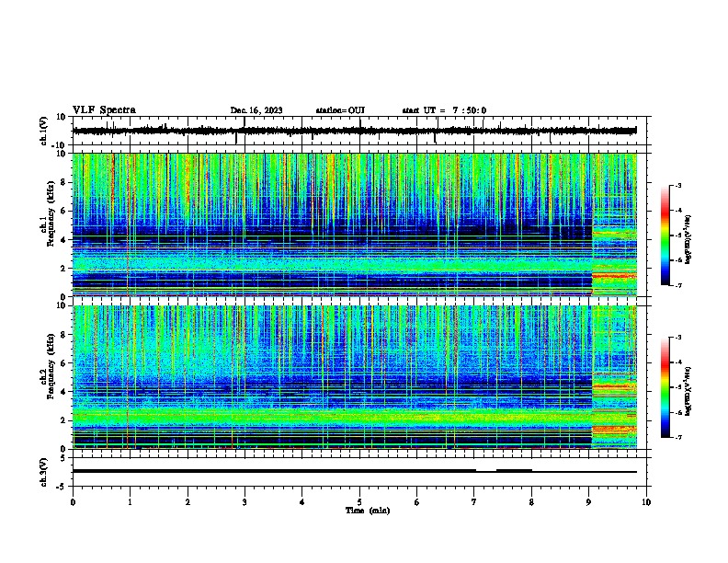Click the "ch.3(V)" axis label

44,472
